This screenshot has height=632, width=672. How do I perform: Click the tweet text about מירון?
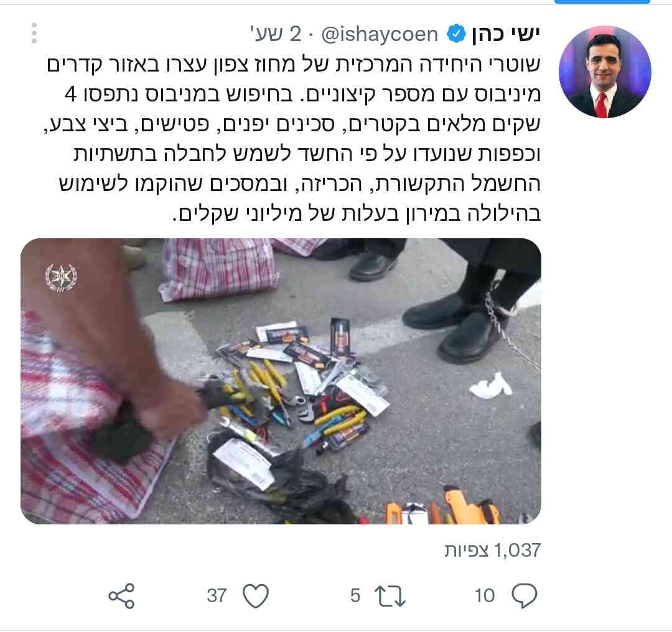(x=356, y=213)
